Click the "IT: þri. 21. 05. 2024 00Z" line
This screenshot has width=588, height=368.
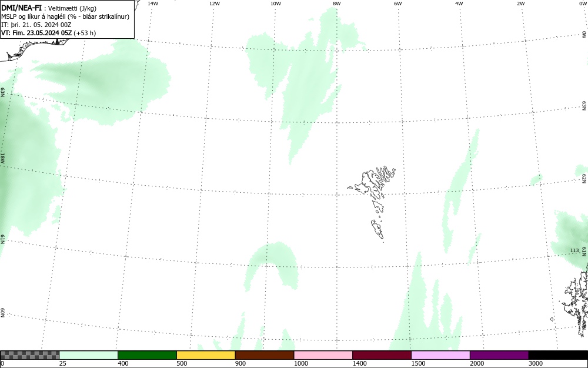(x=36, y=25)
